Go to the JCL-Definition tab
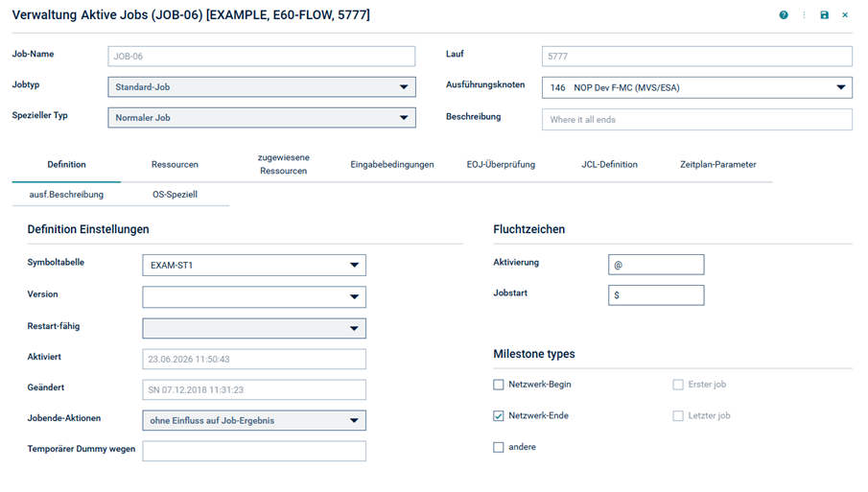The width and height of the screenshot is (868, 492). point(609,164)
